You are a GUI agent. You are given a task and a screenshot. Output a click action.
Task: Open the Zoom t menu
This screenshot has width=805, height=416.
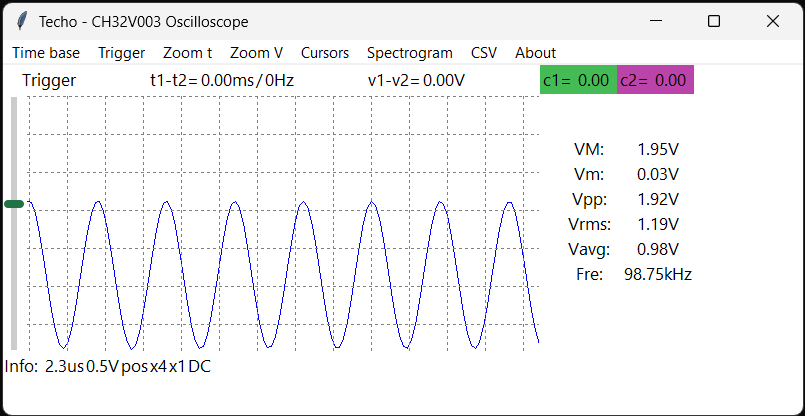(187, 53)
